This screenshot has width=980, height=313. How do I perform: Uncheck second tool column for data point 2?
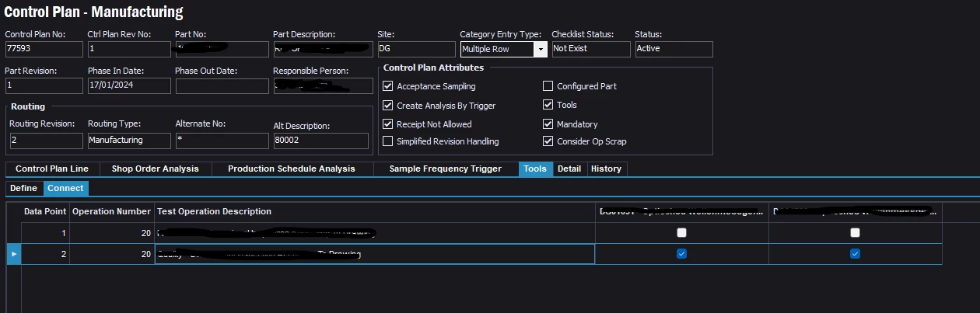pyautogui.click(x=855, y=254)
